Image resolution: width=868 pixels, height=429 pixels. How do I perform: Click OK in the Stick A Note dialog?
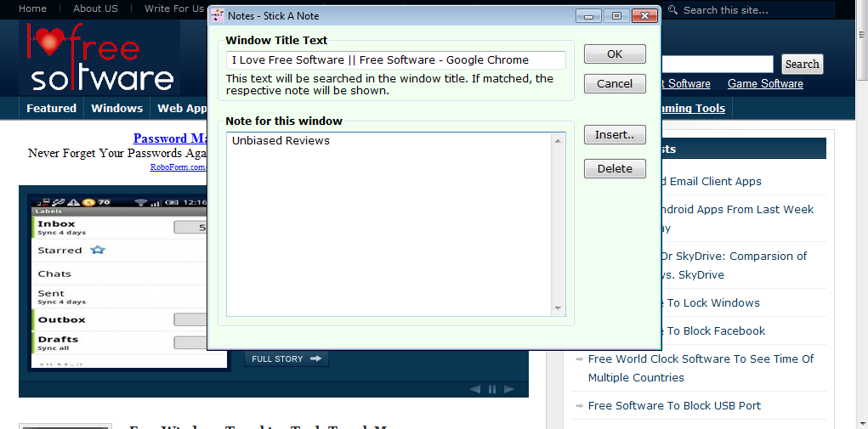point(615,54)
